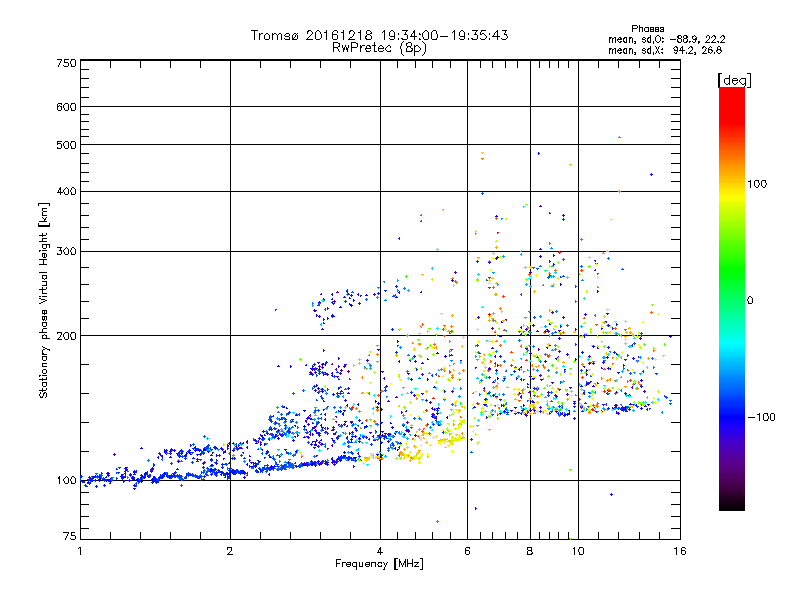Click the x-axis tick label '1'
The height and width of the screenshot is (600, 800).
pos(80,551)
